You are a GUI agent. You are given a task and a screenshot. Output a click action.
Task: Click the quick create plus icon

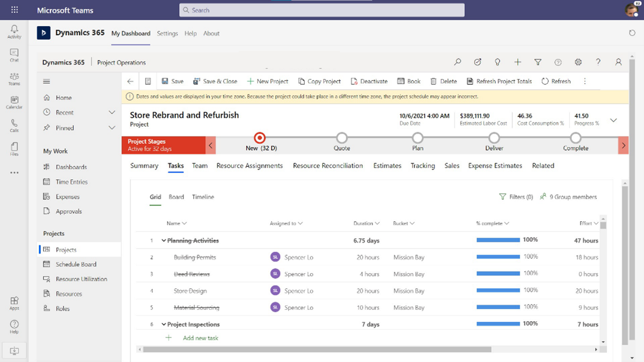[517, 62]
